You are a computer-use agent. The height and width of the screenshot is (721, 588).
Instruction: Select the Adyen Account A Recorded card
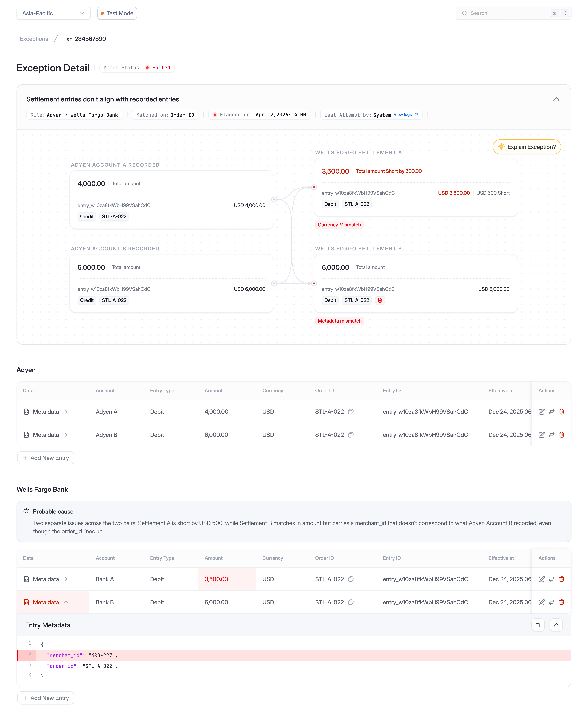[x=172, y=200]
